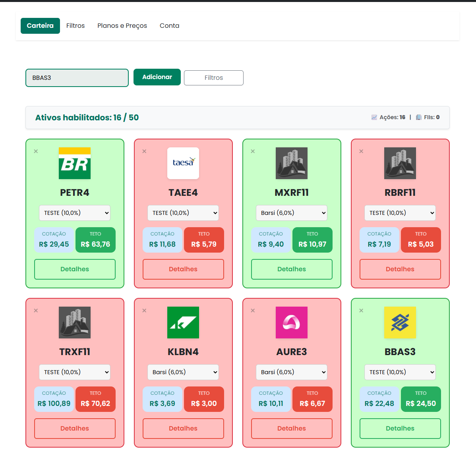Open the Conta menu item

tap(169, 26)
